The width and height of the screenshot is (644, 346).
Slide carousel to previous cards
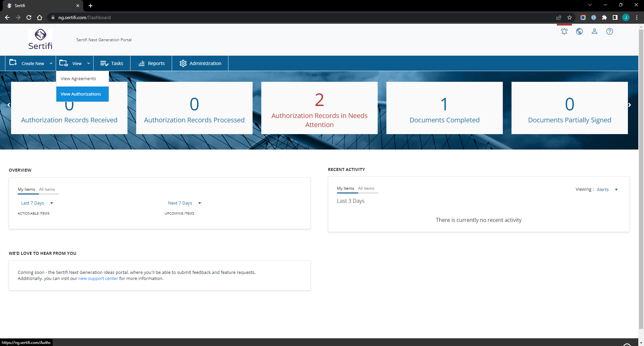pos(9,105)
